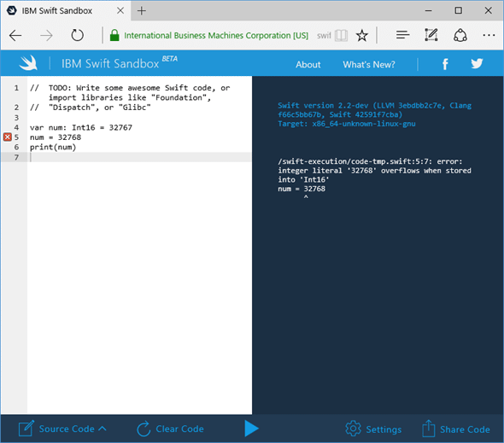The height and width of the screenshot is (443, 504).
Task: Open the Twitter bird icon
Action: tap(477, 64)
